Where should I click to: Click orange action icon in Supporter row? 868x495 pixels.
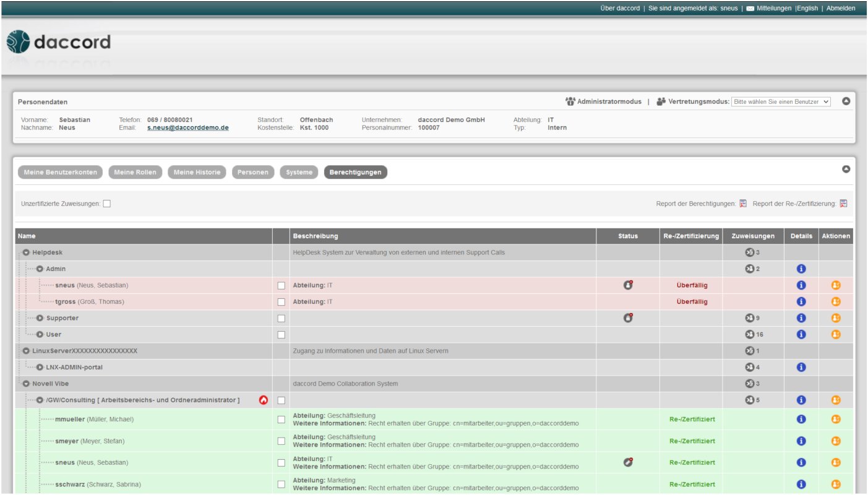836,318
